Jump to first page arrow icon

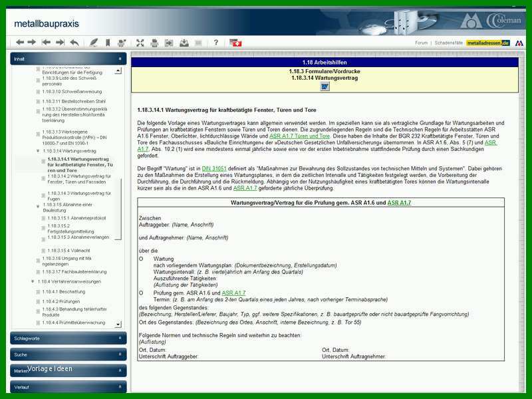(46, 43)
